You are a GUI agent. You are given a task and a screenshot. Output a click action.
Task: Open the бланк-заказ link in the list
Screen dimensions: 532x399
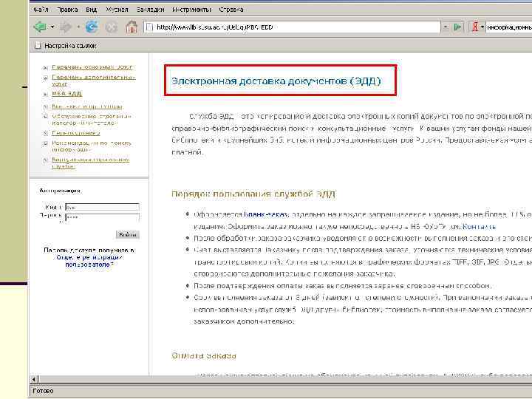pos(266,214)
